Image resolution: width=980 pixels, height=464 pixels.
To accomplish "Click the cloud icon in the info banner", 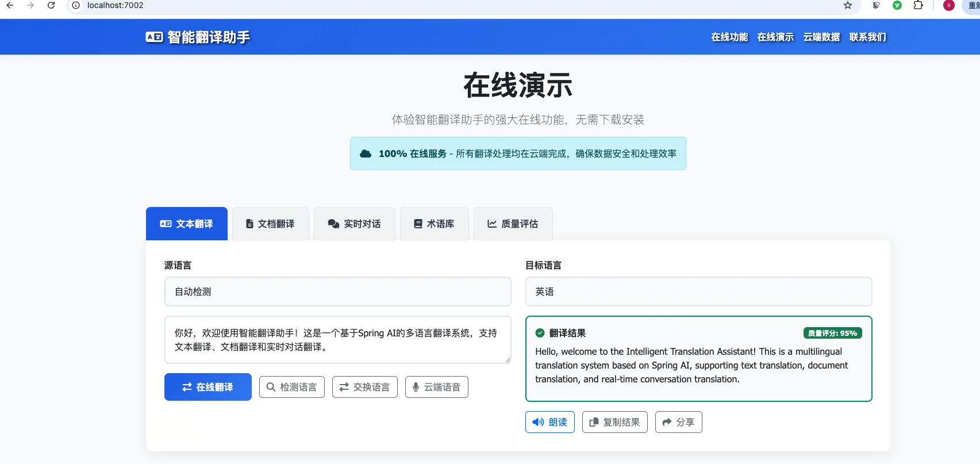I will coord(366,154).
